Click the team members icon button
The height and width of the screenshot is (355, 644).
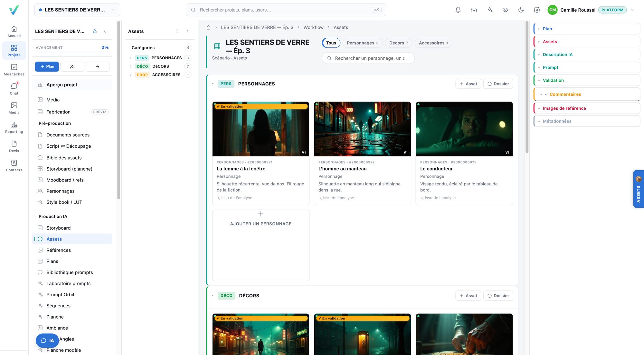72,66
